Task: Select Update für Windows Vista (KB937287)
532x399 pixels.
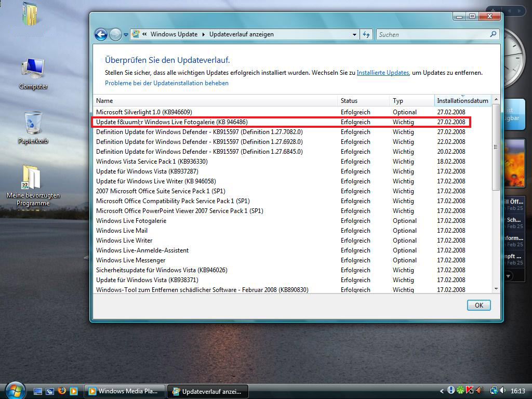Action: (x=292, y=171)
